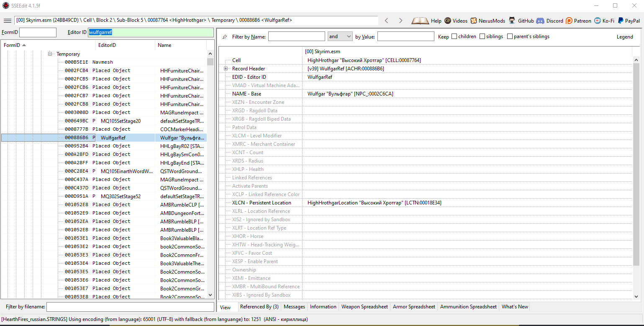Click the Filter by filename field
The height and width of the screenshot is (326, 644).
click(131, 307)
